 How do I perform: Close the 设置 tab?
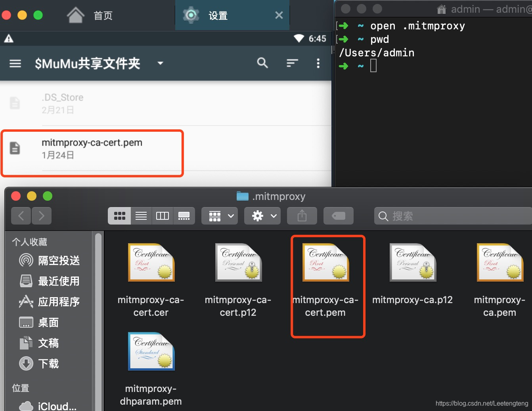(x=279, y=15)
